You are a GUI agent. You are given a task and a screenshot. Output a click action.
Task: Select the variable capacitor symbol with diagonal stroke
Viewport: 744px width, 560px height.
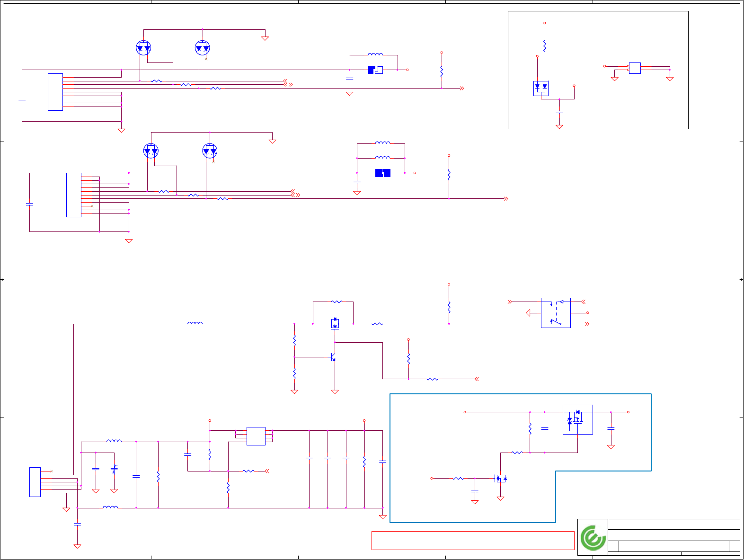pyautogui.click(x=114, y=469)
